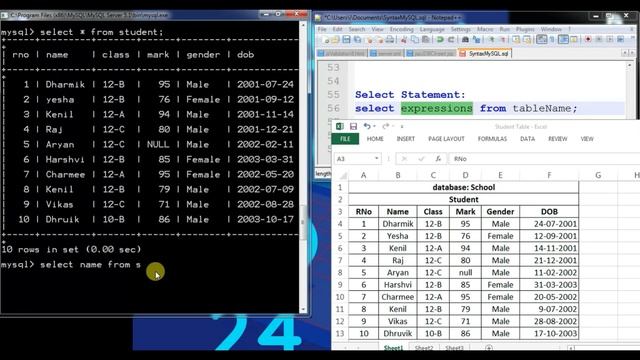
Task: Toggle Show all characters in Notepad++
Action: (x=552, y=40)
